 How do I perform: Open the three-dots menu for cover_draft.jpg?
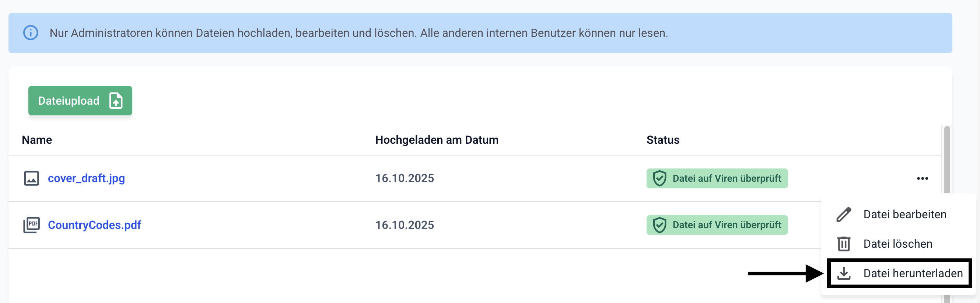pyautogui.click(x=922, y=178)
